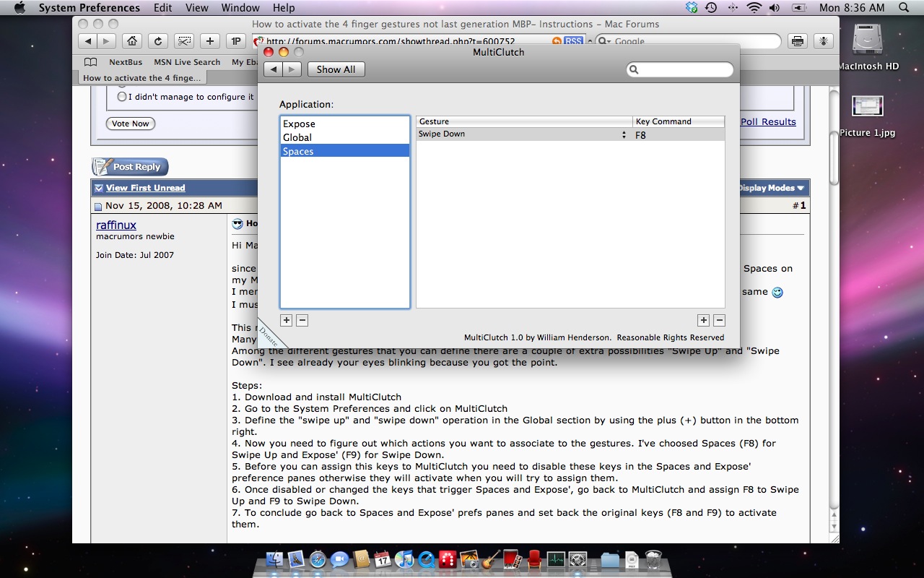Click Google search field in Safari
This screenshot has width=924, height=578.
[x=688, y=41]
